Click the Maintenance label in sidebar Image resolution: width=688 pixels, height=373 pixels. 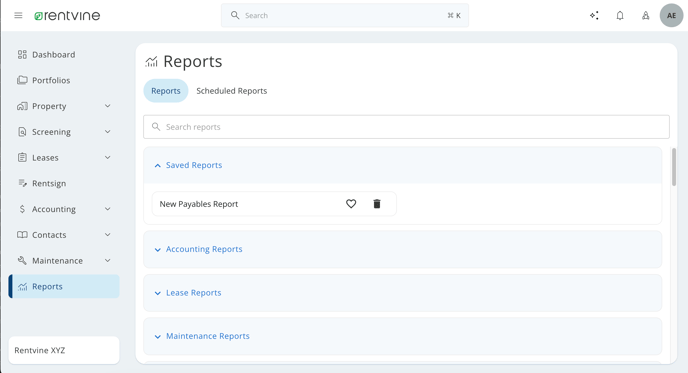tap(57, 261)
